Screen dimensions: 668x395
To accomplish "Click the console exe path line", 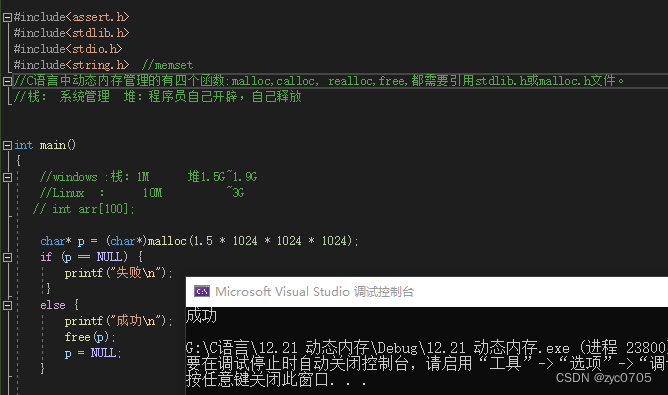I will [427, 348].
